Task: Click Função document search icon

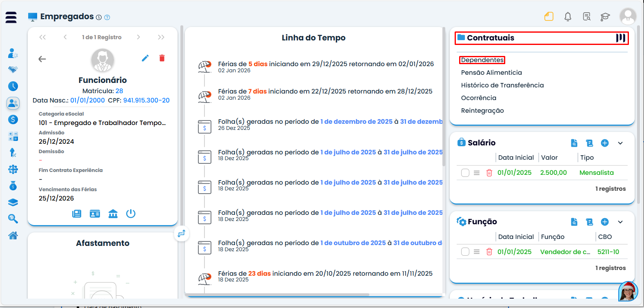Action: coord(574,222)
